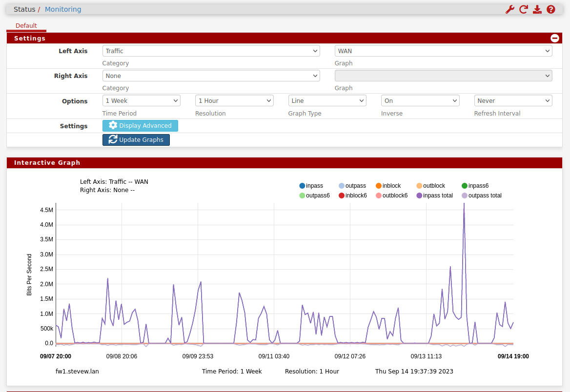
Task: Open Right Axis Category dropdown showing None
Action: coord(211,76)
